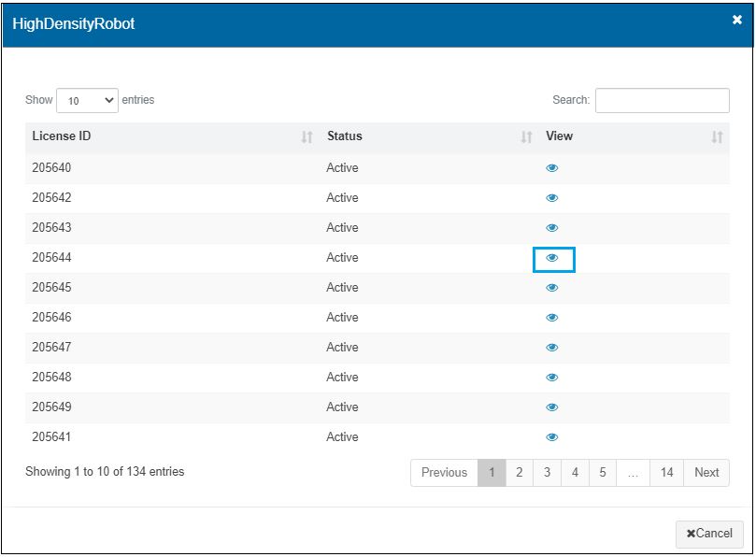Toggle the eye icon on row 205641
Viewport: 756px width, 557px height.
click(x=552, y=436)
